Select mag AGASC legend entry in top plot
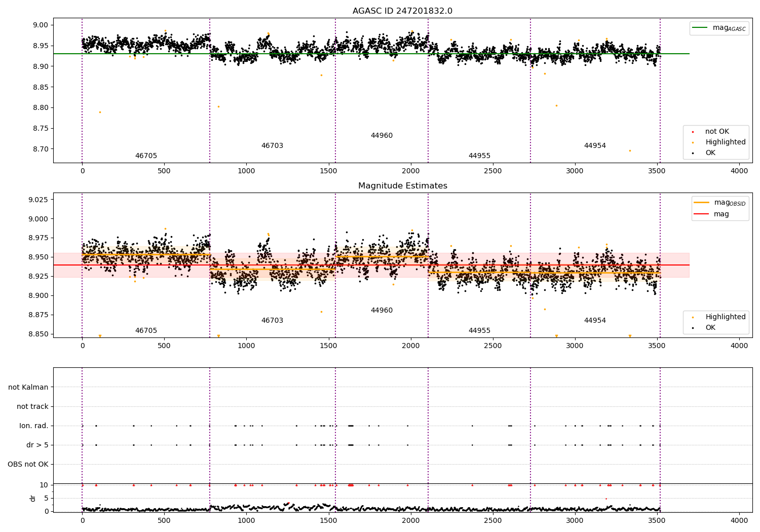The height and width of the screenshot is (532, 760). click(719, 28)
